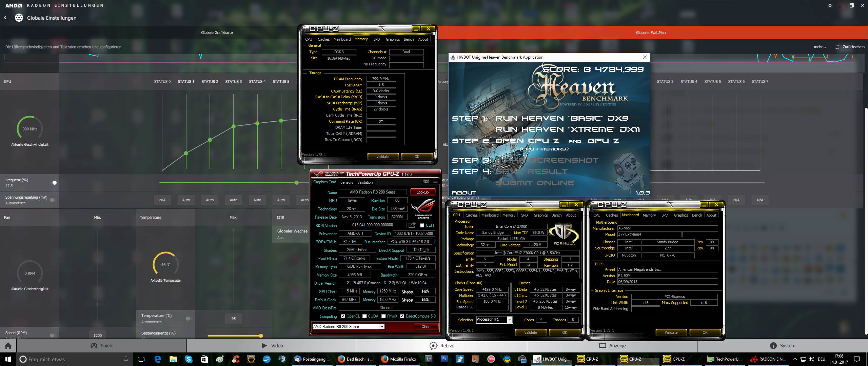Switch to Sensors tab in GPU-Z
Image resolution: width=868 pixels, height=366 pixels.
pyautogui.click(x=347, y=182)
